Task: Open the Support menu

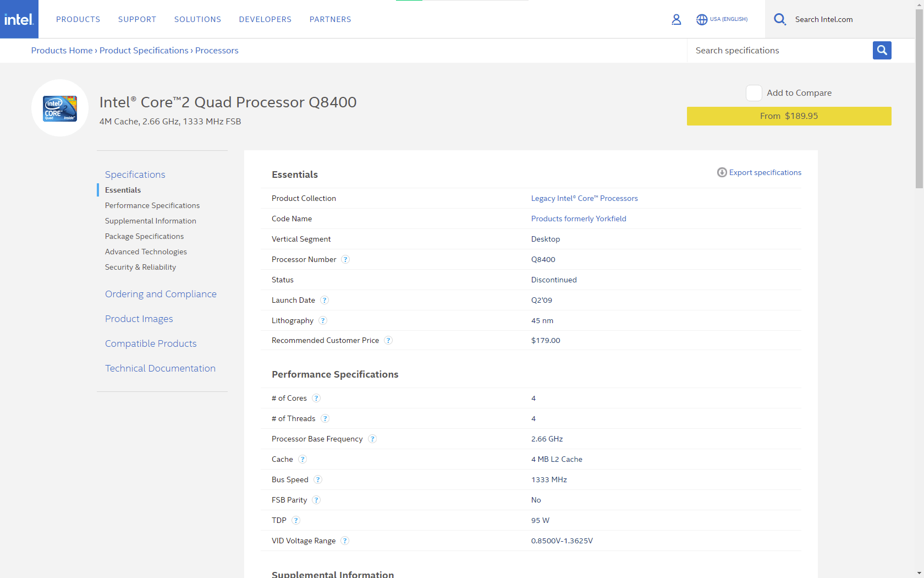Action: 137,19
